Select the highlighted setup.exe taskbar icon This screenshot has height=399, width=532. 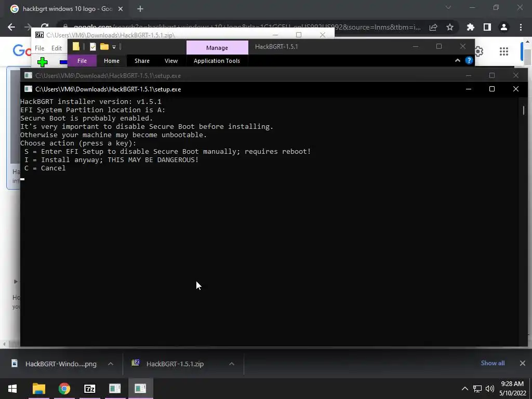140,389
